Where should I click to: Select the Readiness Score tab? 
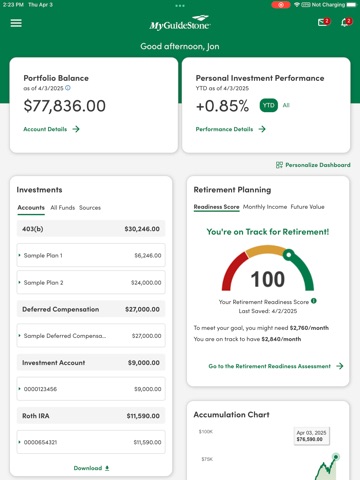(x=216, y=207)
